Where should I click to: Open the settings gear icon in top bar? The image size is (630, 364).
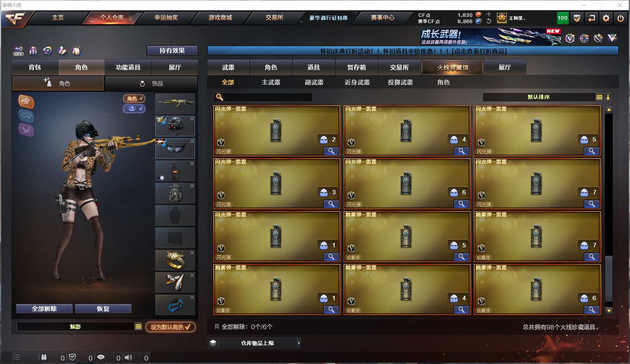[x=606, y=18]
